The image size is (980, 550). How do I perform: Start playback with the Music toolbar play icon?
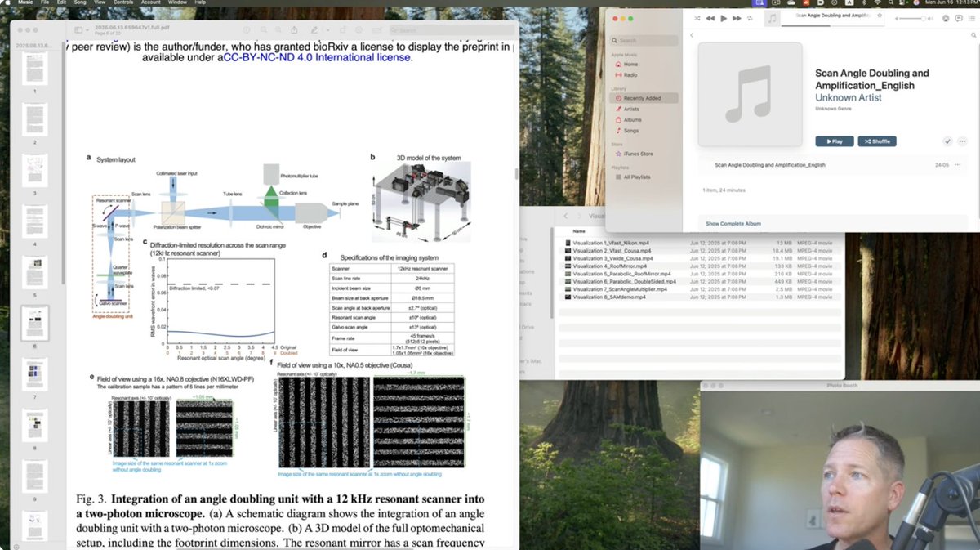(724, 18)
